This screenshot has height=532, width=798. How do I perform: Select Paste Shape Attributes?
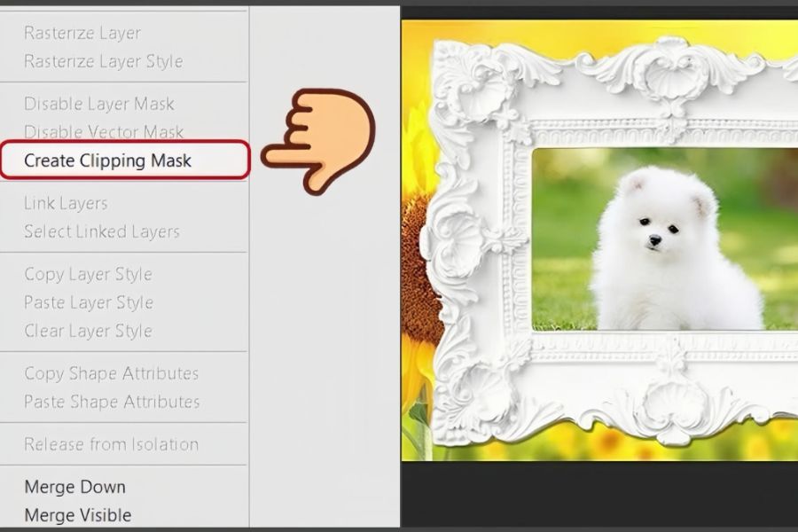point(112,402)
